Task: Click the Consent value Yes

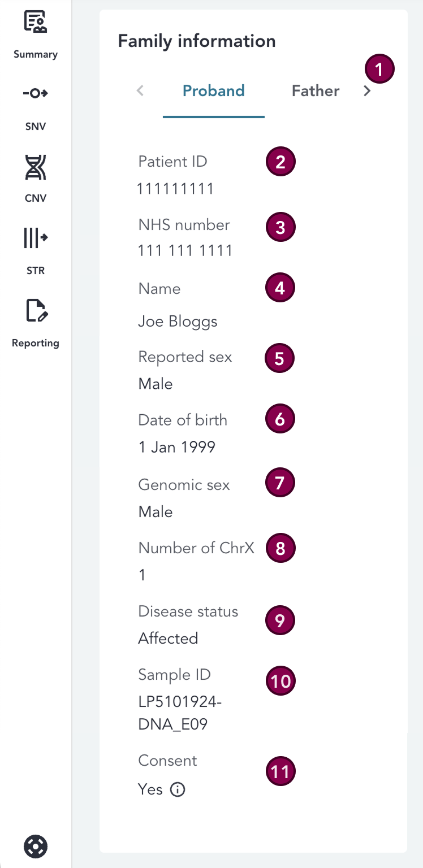Action: point(148,789)
